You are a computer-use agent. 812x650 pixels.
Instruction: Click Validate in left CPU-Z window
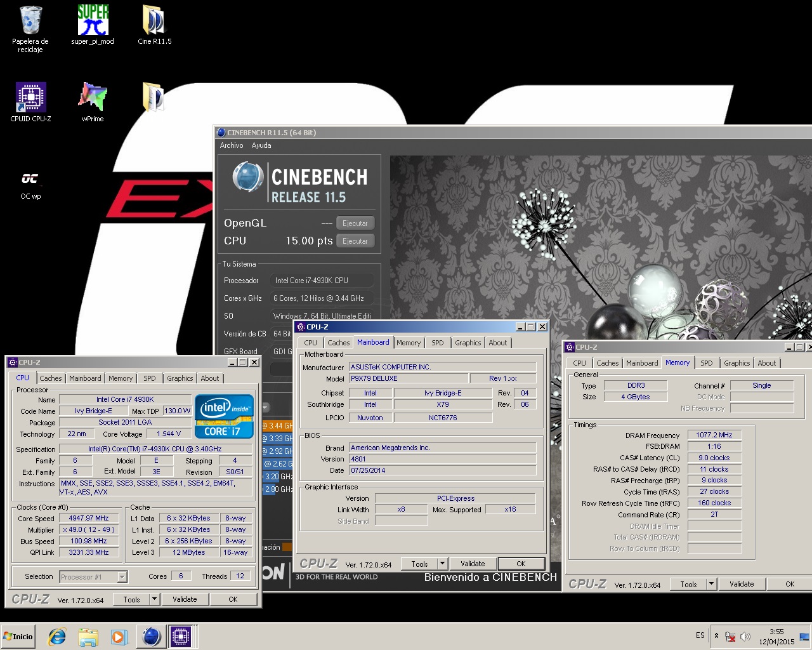click(185, 599)
